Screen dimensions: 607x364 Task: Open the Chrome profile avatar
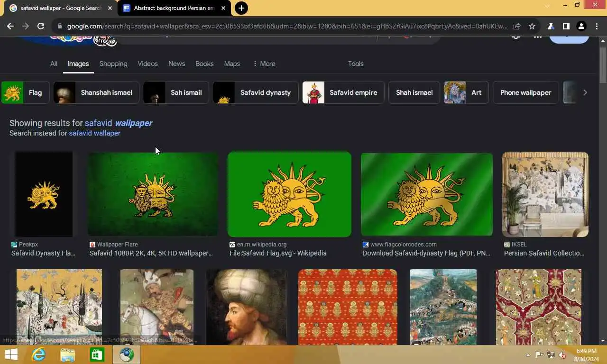tap(581, 26)
